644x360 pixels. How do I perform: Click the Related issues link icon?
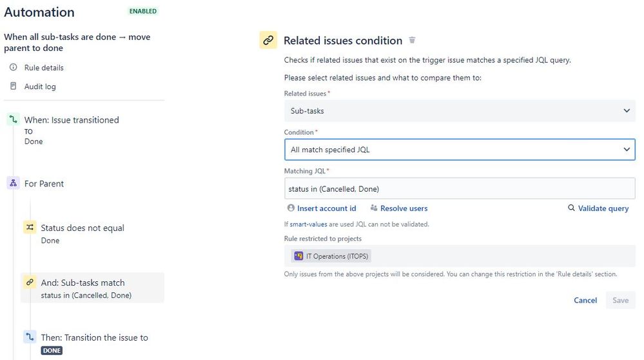(268, 40)
